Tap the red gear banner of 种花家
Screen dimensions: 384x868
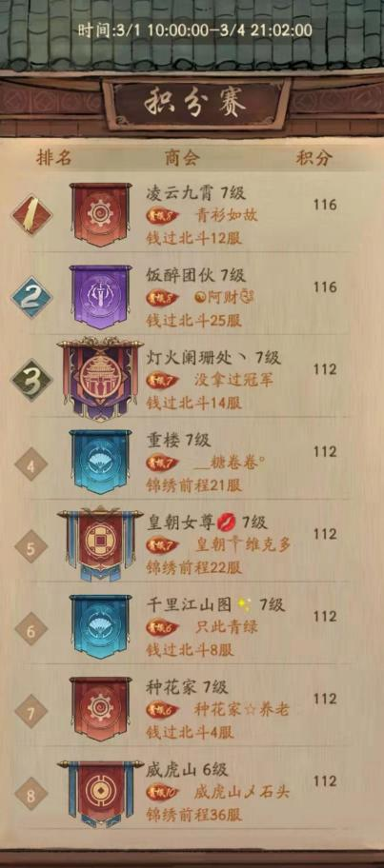[x=100, y=709]
